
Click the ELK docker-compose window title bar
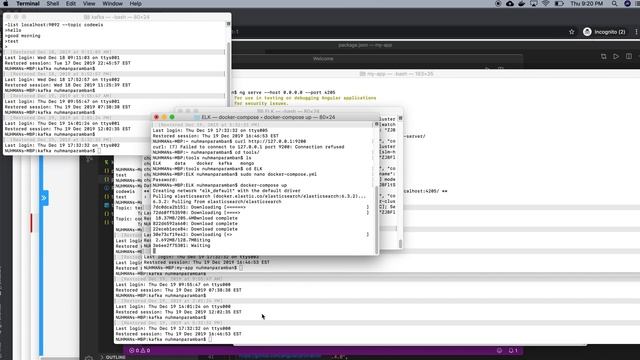pos(264,117)
